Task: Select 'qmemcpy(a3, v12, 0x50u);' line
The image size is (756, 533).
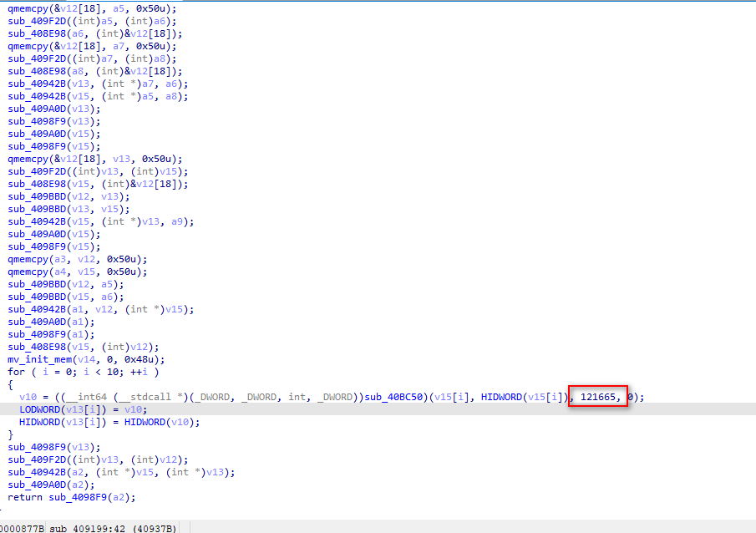Action: pyautogui.click(x=78, y=260)
